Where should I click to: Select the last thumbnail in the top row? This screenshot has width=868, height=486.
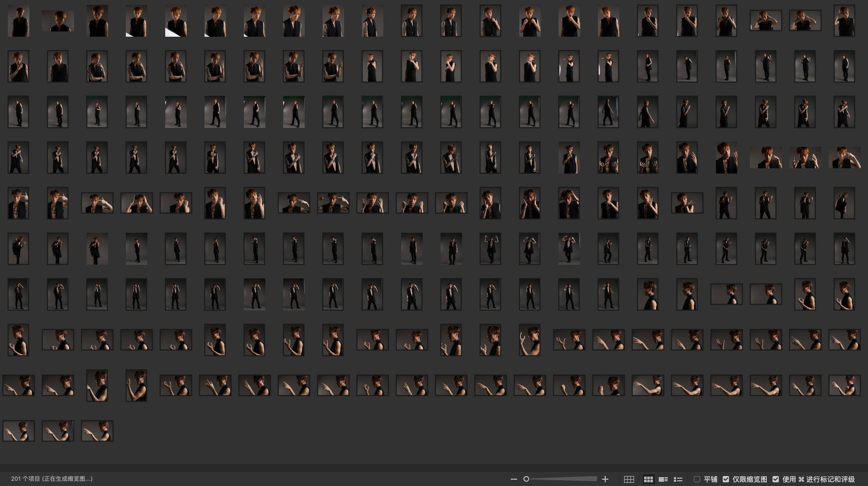pos(844,21)
